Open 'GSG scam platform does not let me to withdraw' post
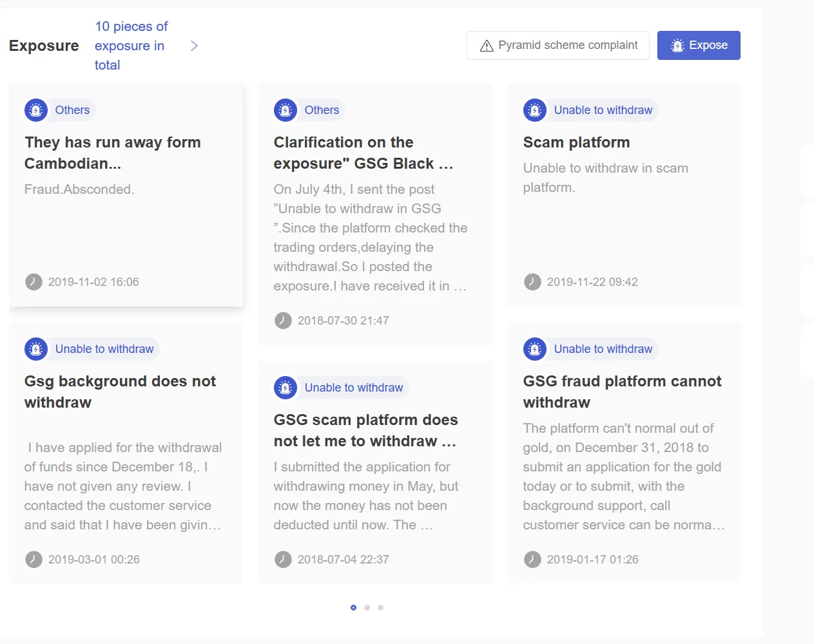 pyautogui.click(x=365, y=430)
